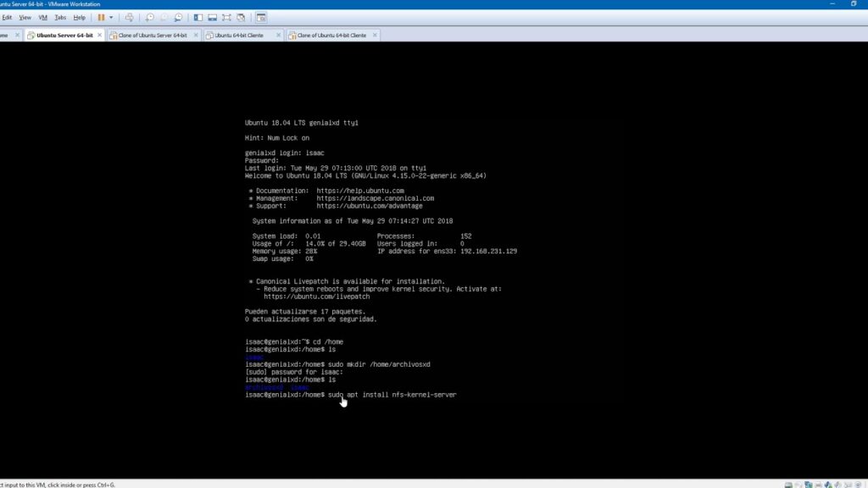Open the snapshot manager icon
This screenshot has width=868, height=488.
click(178, 17)
